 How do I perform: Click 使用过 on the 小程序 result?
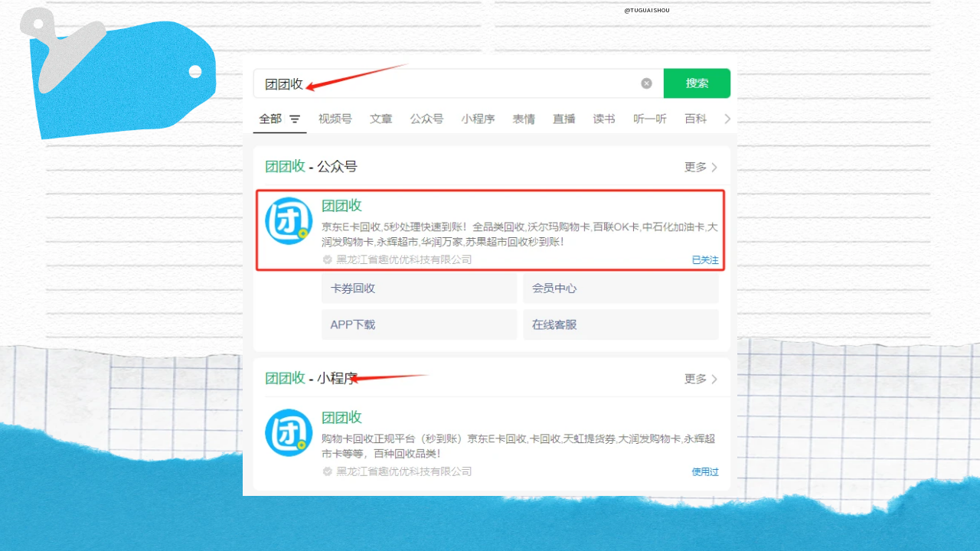click(705, 472)
